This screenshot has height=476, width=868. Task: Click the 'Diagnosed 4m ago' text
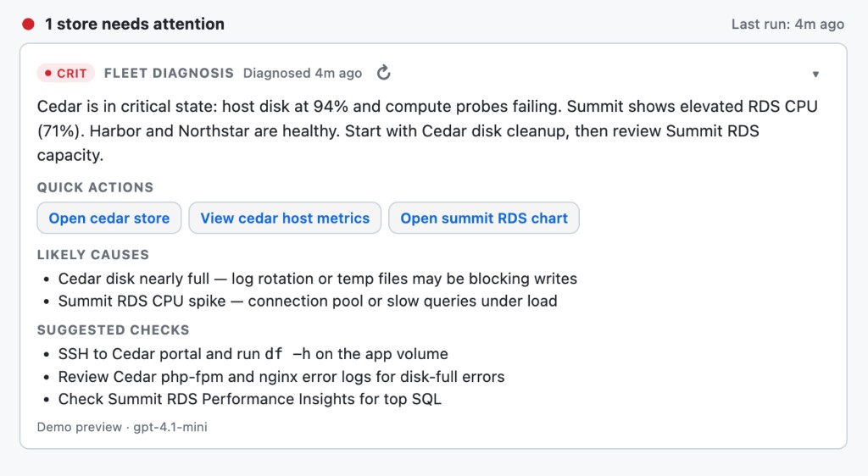(x=303, y=73)
